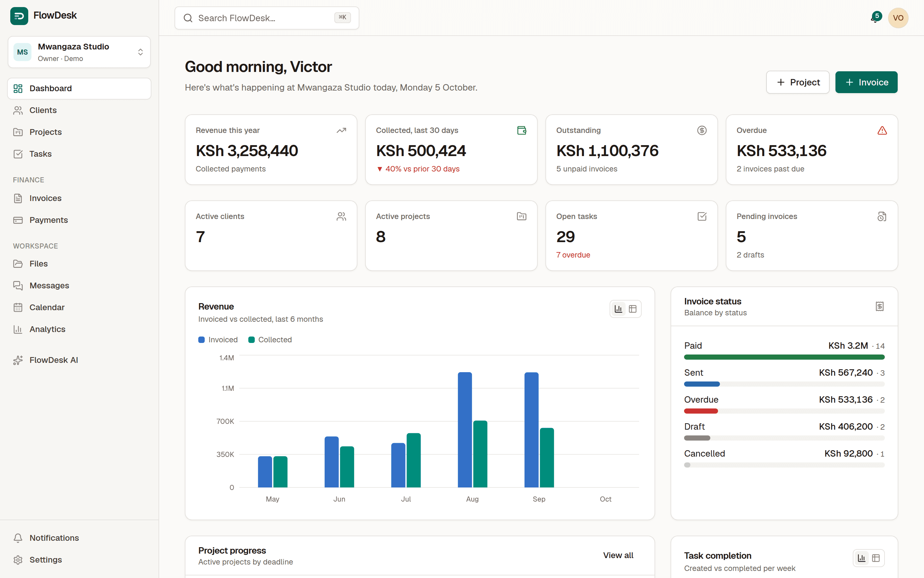Click the Files folder icon in the sidebar
The image size is (924, 578).
click(x=18, y=264)
